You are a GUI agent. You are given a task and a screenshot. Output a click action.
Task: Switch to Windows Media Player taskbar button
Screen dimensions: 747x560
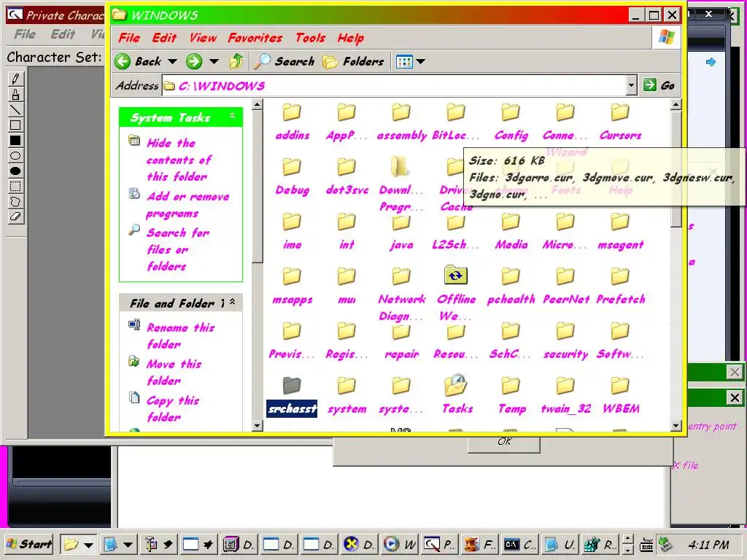(399, 544)
